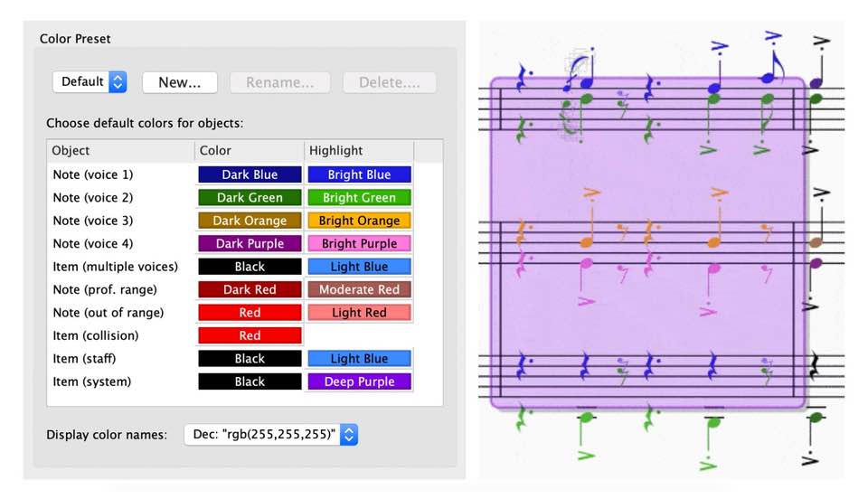The height and width of the screenshot is (499, 868).
Task: Choose the Moderate Red highlight swatch
Action: pos(359,289)
